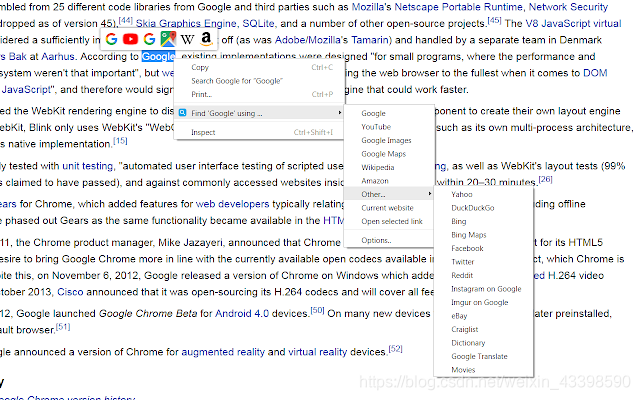Click the highlighted word Google in the article

coord(158,56)
